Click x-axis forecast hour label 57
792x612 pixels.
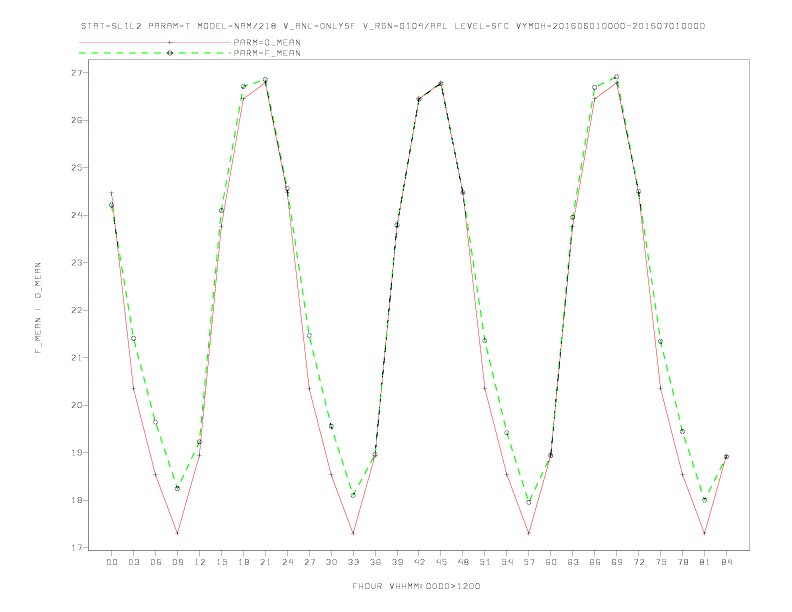coord(529,562)
